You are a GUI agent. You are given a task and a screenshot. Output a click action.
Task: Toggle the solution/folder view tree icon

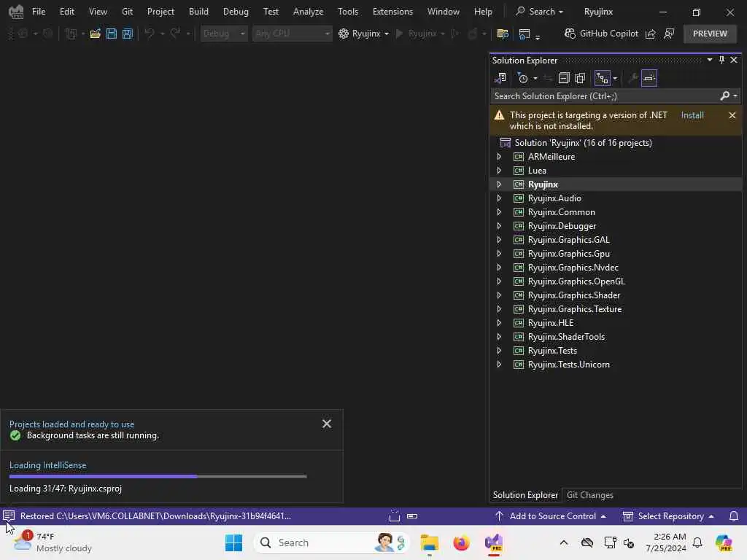coord(603,78)
